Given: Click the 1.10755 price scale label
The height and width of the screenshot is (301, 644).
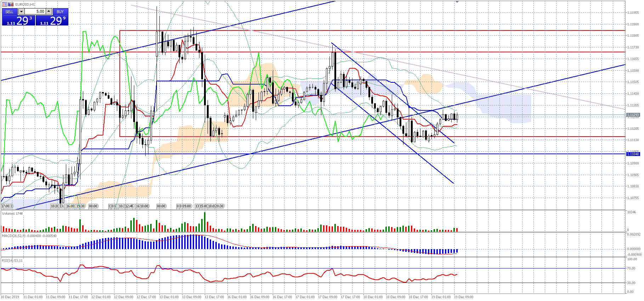Looking at the screenshot, I should pos(633,198).
